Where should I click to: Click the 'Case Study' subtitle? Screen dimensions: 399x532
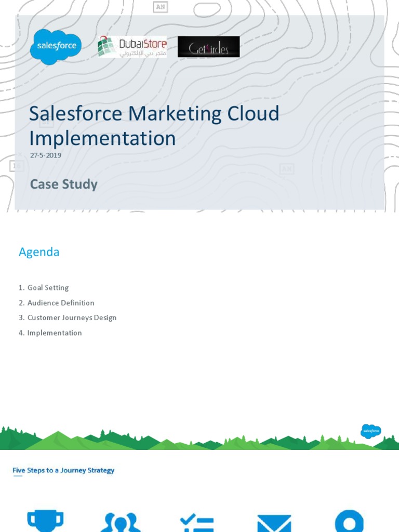click(64, 184)
